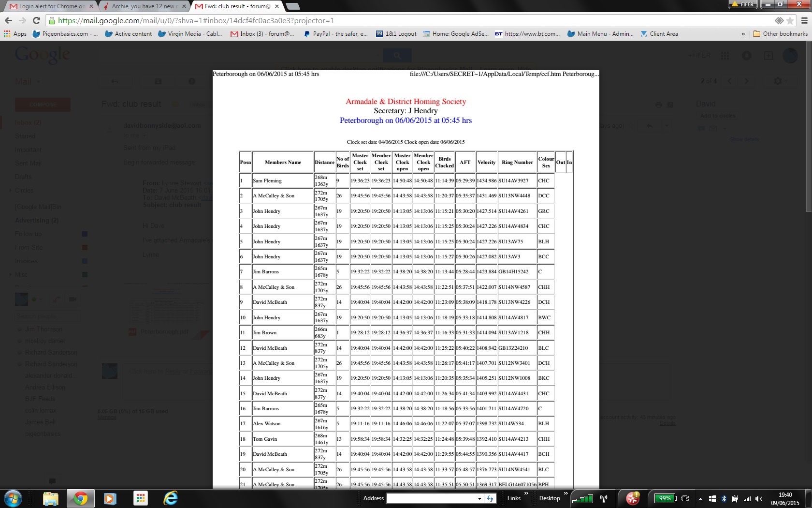Open Windows Media Player taskbar icon

[x=110, y=498]
